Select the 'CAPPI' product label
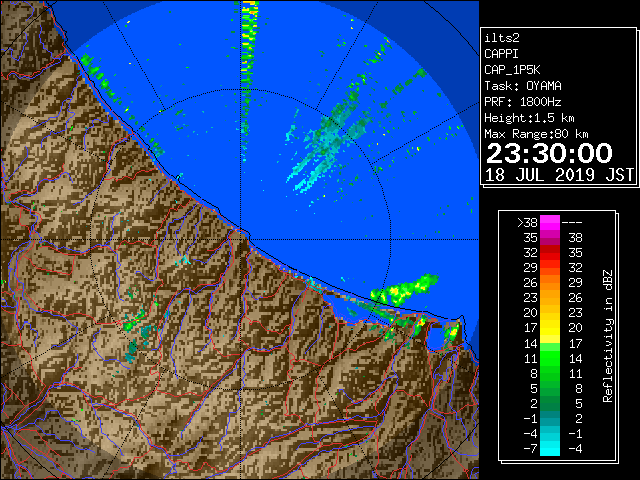640x480 pixels. point(501,54)
